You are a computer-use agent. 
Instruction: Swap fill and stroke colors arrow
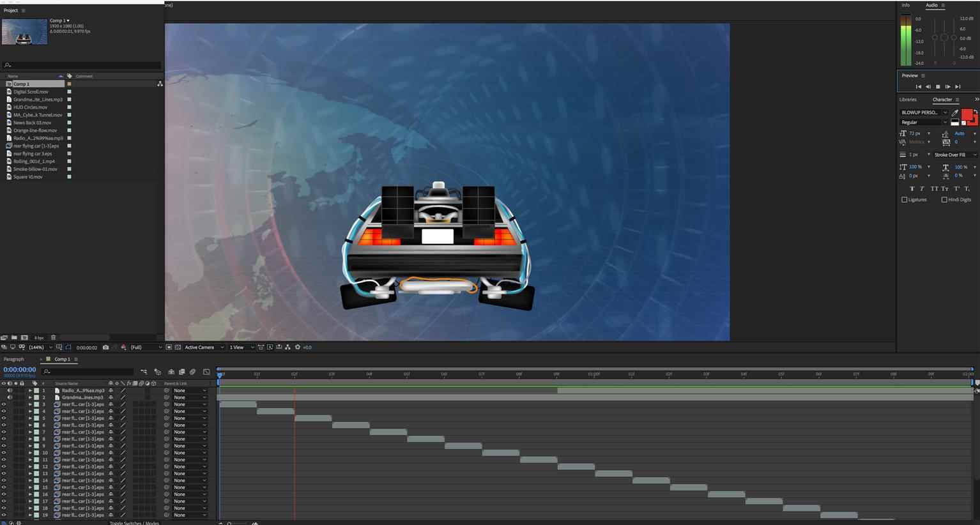[x=976, y=112]
